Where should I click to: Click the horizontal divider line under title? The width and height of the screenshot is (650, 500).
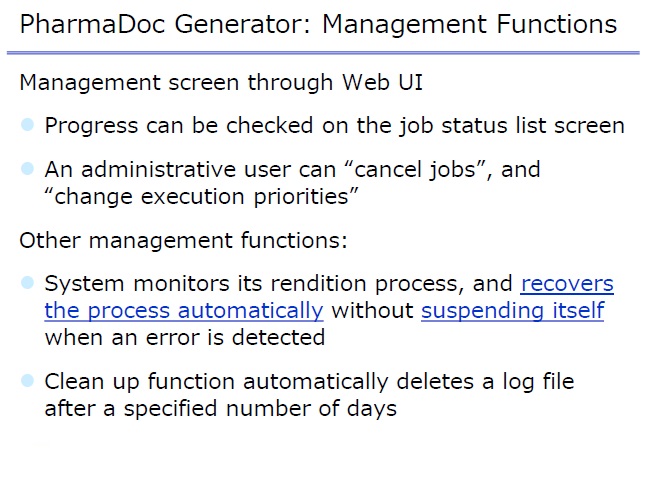[x=323, y=53]
